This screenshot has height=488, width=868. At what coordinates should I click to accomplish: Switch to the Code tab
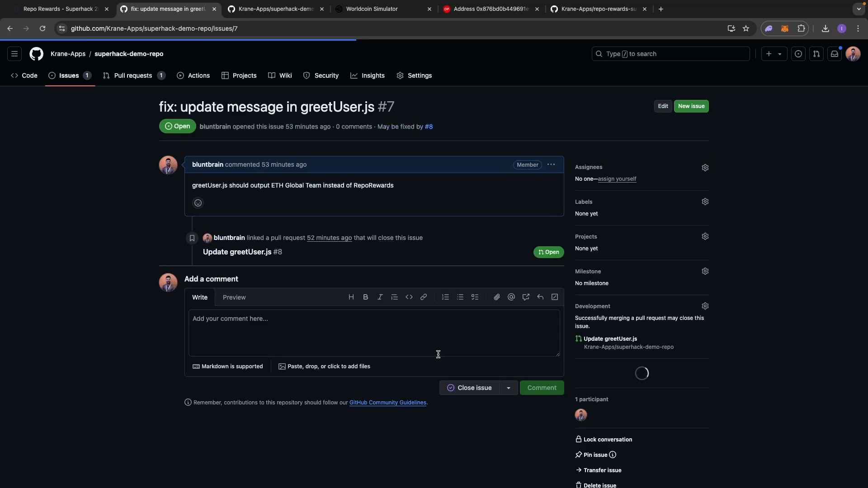(24, 75)
